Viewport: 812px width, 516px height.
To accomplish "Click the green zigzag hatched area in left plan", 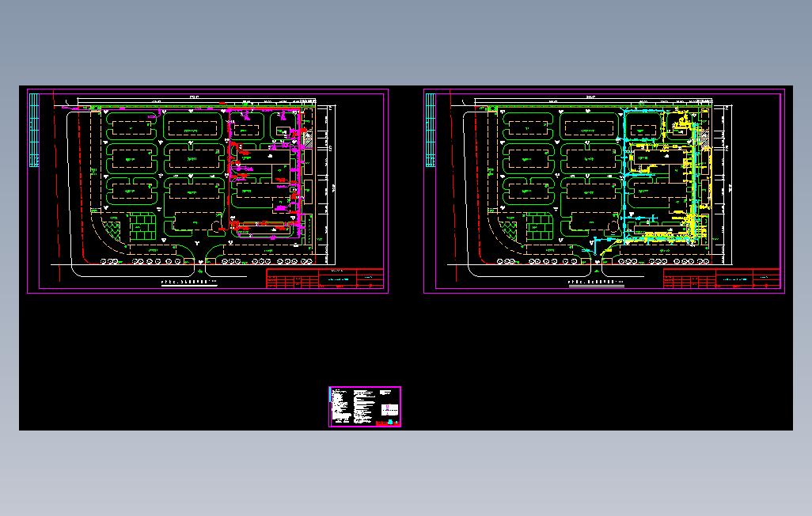I will tap(112, 229).
